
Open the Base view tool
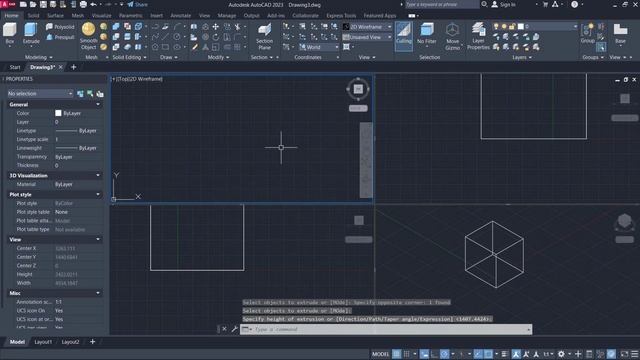pyautogui.click(x=620, y=33)
